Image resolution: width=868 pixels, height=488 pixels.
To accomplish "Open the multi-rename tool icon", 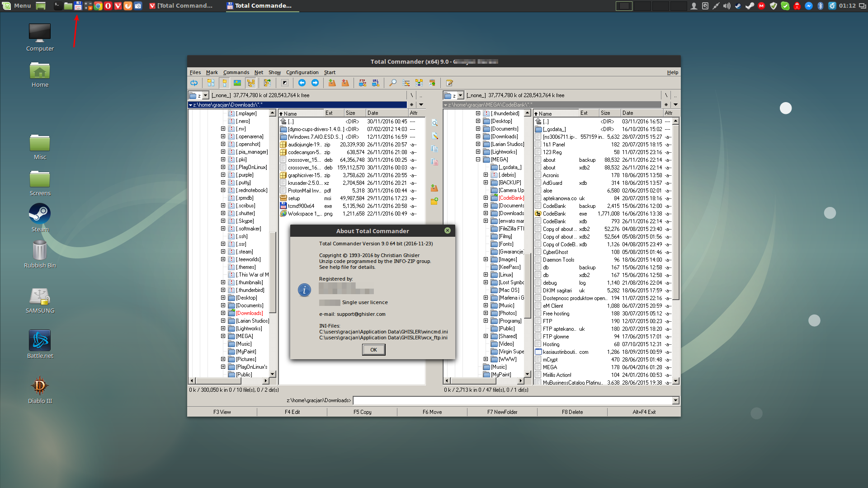I will pos(406,83).
